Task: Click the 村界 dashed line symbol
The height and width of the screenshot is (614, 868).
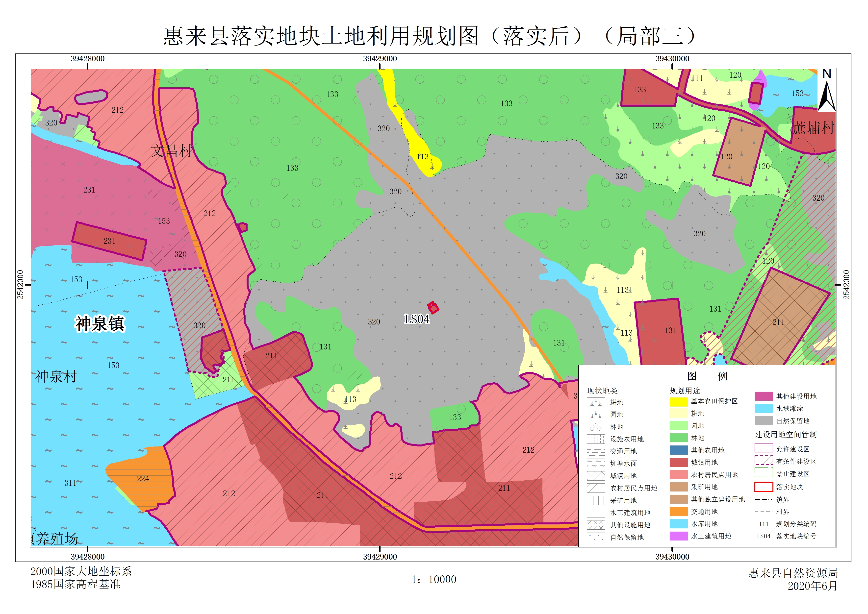Action: [764, 512]
